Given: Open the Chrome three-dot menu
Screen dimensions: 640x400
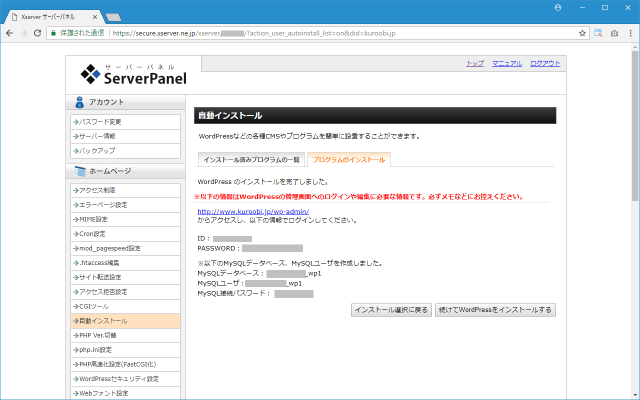Looking at the screenshot, I should pyautogui.click(x=628, y=32).
